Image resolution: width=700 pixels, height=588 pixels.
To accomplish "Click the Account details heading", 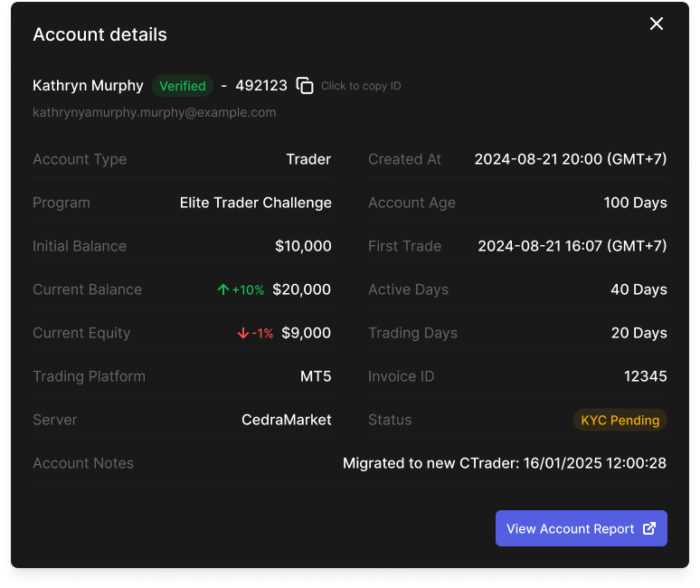I will click(x=99, y=34).
